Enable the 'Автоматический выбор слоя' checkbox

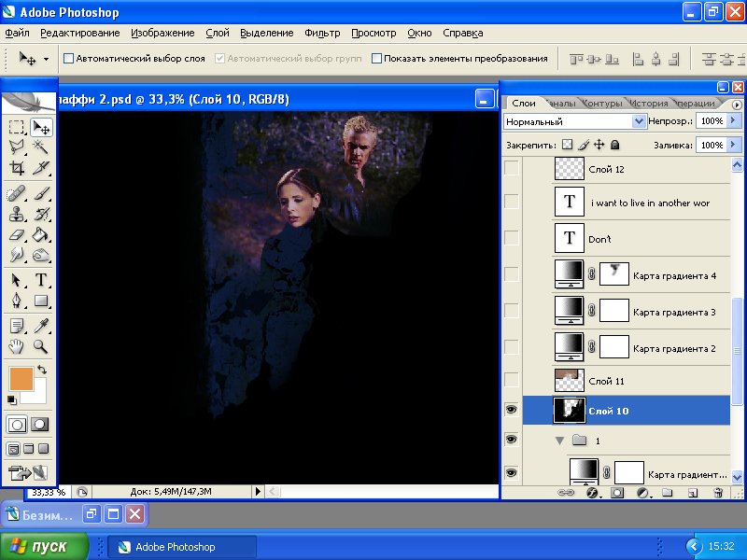click(68, 59)
